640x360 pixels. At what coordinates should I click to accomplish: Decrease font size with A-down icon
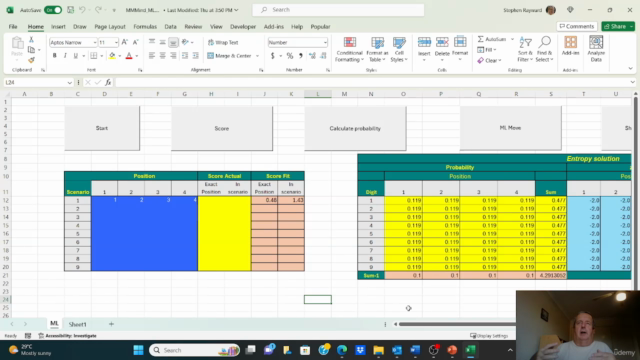click(x=136, y=42)
